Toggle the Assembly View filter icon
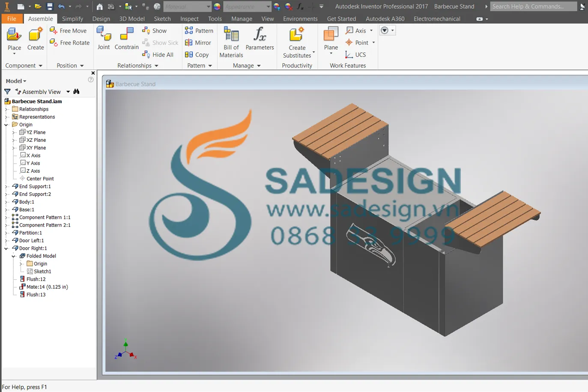The image size is (588, 392). (7, 91)
